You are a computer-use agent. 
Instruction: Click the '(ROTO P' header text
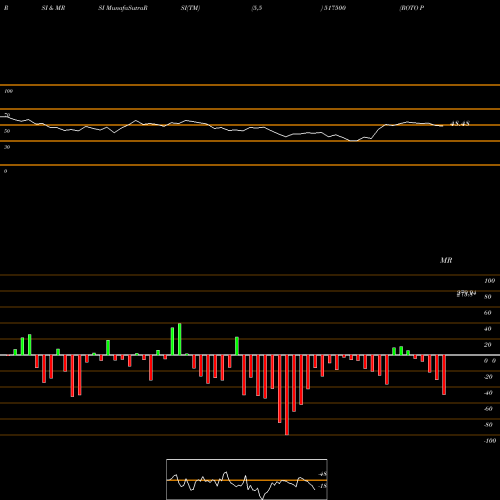click(x=412, y=8)
